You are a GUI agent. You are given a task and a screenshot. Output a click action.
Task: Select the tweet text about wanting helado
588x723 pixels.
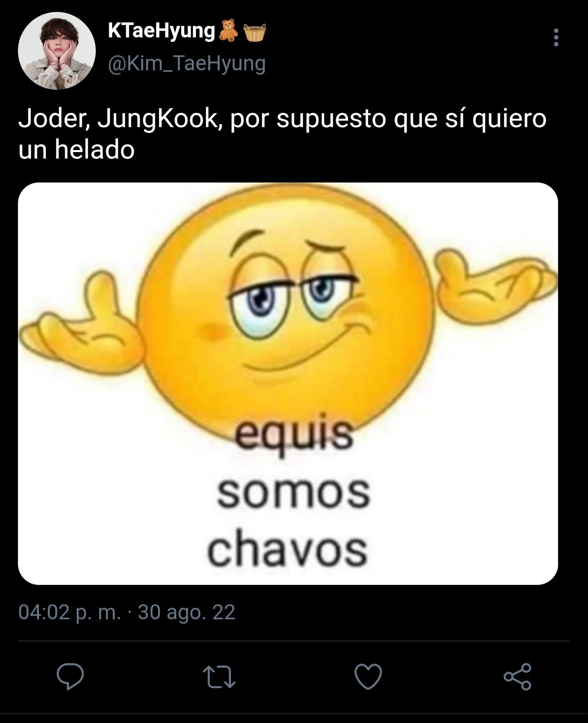tap(282, 134)
